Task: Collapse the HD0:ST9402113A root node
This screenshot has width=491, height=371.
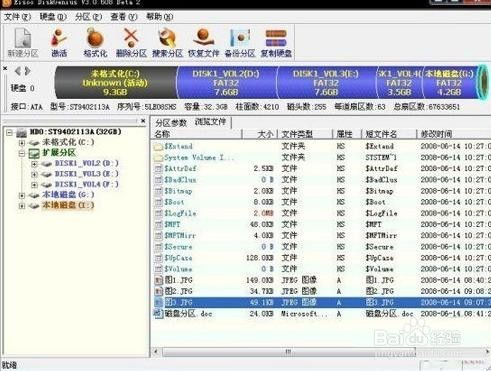Action: (x=10, y=133)
